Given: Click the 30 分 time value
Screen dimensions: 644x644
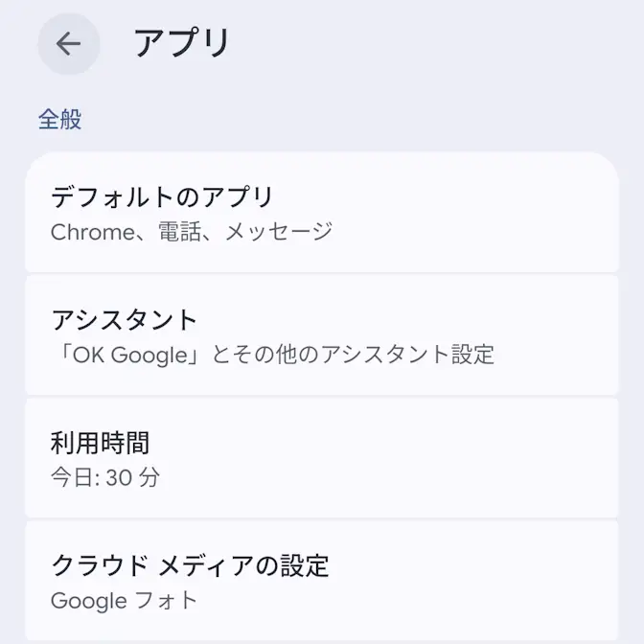Looking at the screenshot, I should coord(132,477).
